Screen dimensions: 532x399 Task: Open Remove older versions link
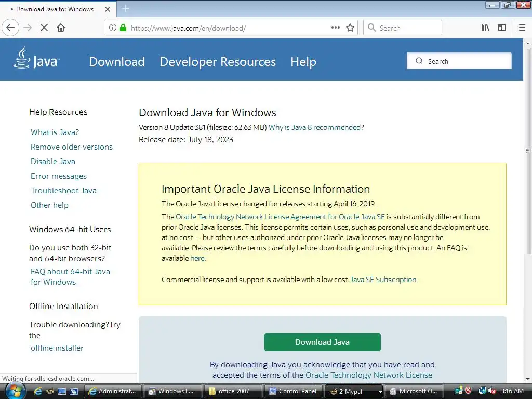(x=72, y=147)
